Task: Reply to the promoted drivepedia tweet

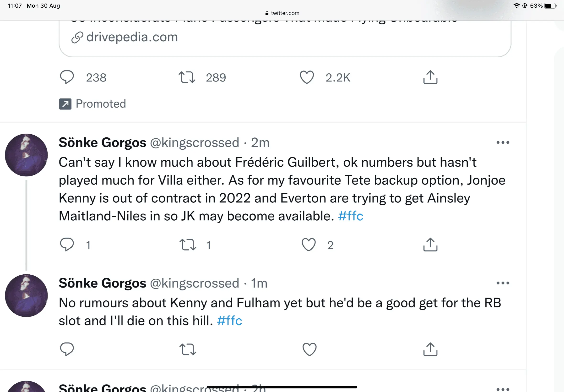Action: coord(67,77)
